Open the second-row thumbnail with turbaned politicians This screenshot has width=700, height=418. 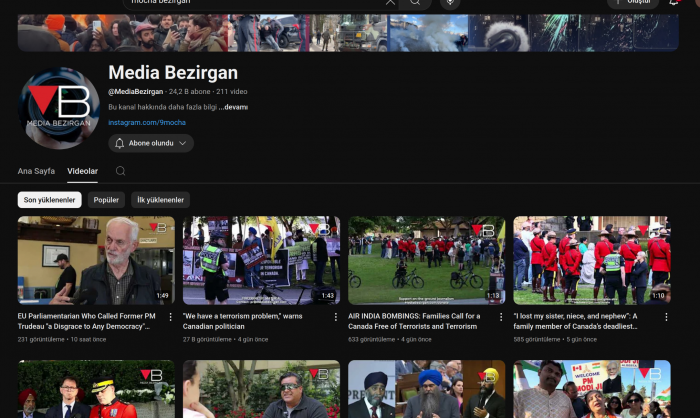click(426, 389)
